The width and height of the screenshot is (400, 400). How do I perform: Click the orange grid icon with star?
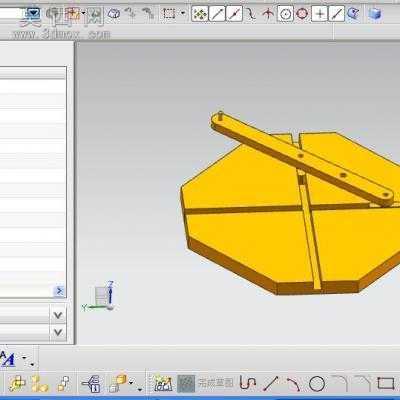(x=71, y=14)
